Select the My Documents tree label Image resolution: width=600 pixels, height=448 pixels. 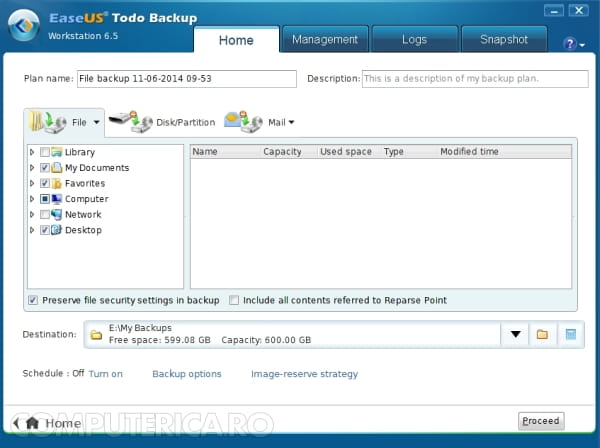(x=97, y=168)
